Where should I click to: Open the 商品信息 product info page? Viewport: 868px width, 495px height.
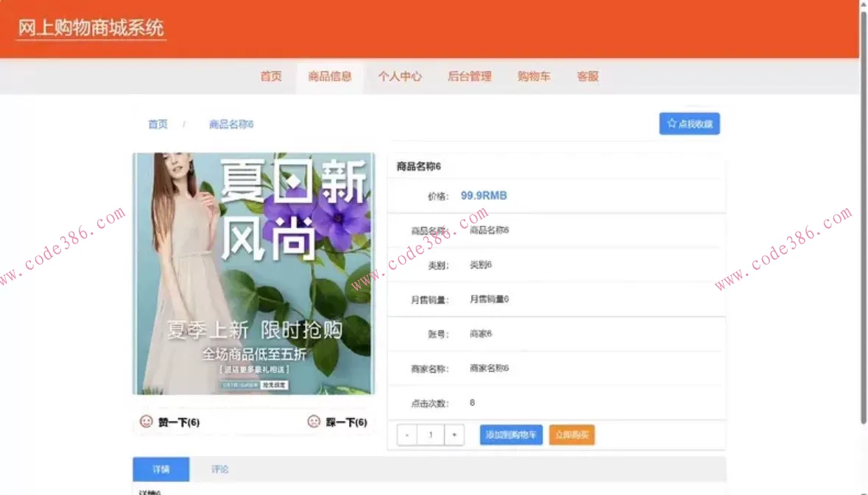tap(330, 76)
